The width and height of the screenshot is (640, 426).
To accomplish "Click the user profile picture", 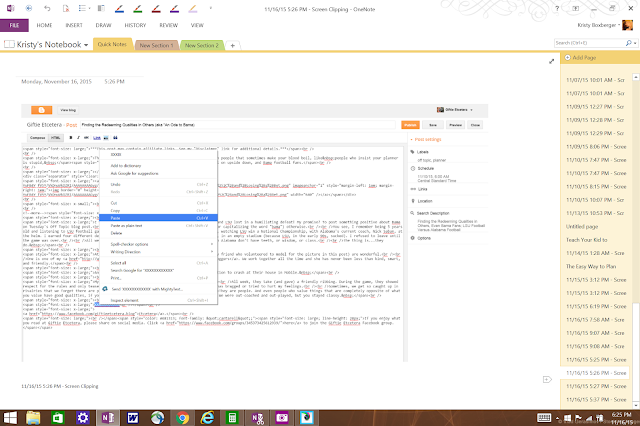I will pos(628,25).
